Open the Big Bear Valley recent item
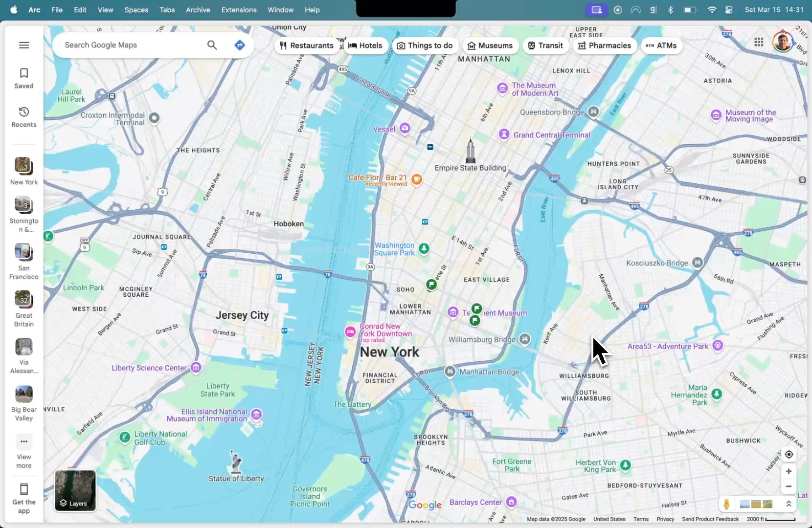The height and width of the screenshot is (528, 812). [24, 404]
